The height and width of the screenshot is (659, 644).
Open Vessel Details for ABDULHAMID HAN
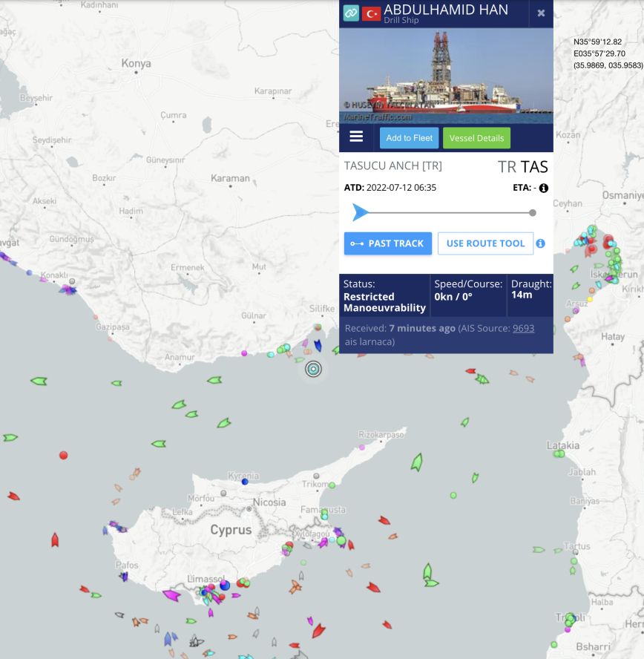(x=476, y=138)
